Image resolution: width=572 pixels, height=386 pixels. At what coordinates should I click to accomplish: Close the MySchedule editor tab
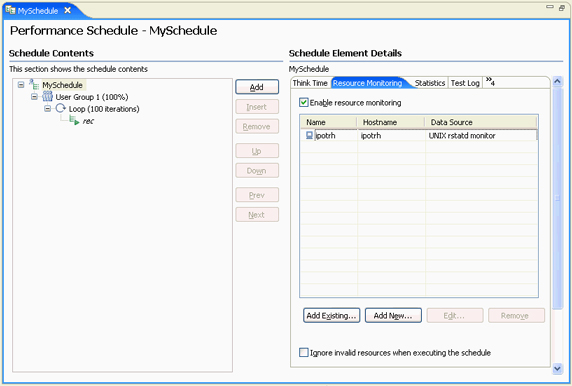click(x=67, y=11)
